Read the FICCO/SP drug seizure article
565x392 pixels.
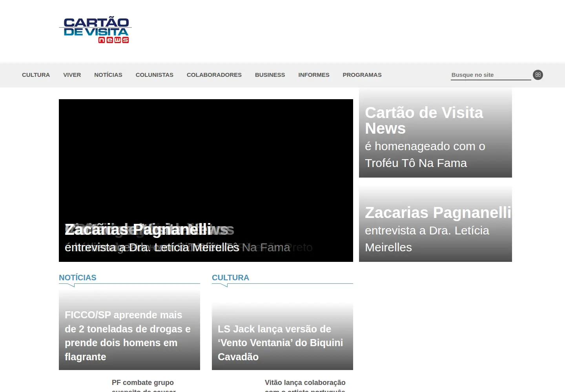(x=129, y=330)
